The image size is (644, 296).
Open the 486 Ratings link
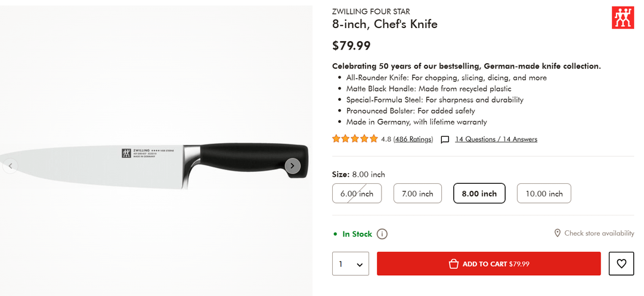(x=413, y=140)
